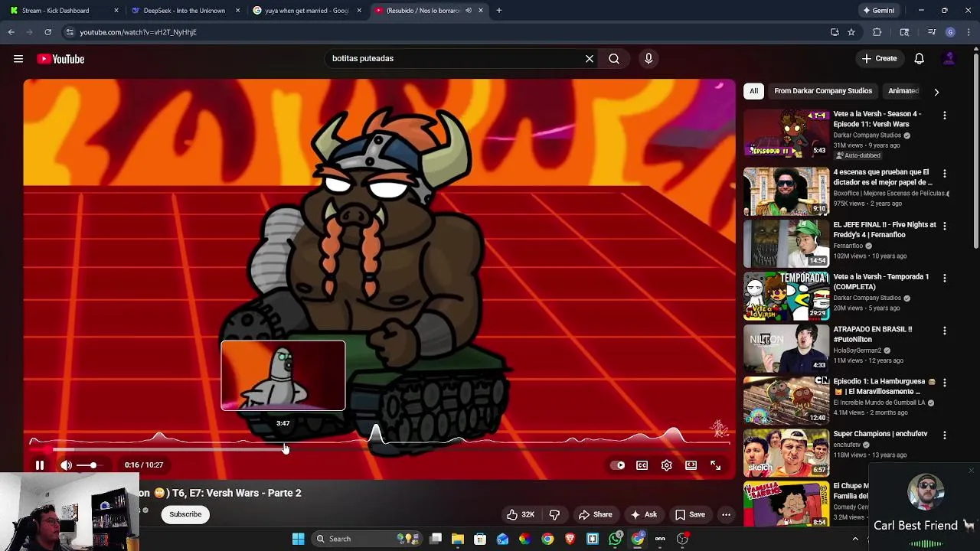Open Versh Wars Season 4 thumbnail

point(786,132)
